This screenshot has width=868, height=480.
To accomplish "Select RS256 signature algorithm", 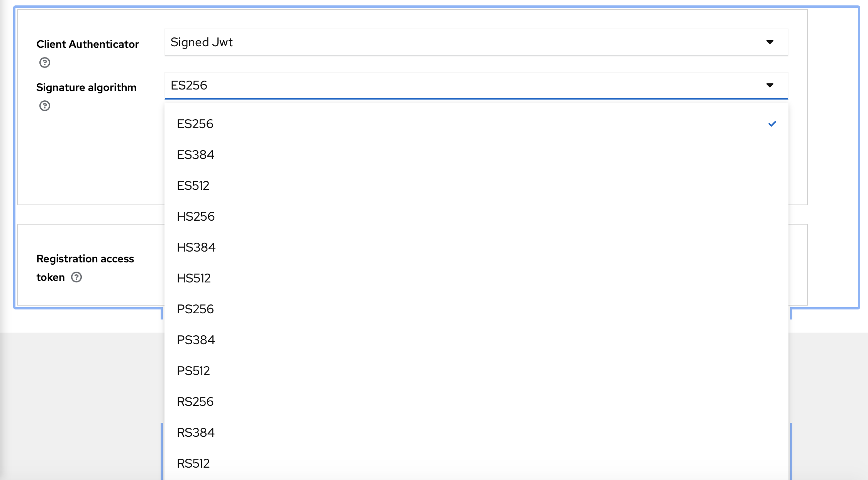I will (x=476, y=402).
